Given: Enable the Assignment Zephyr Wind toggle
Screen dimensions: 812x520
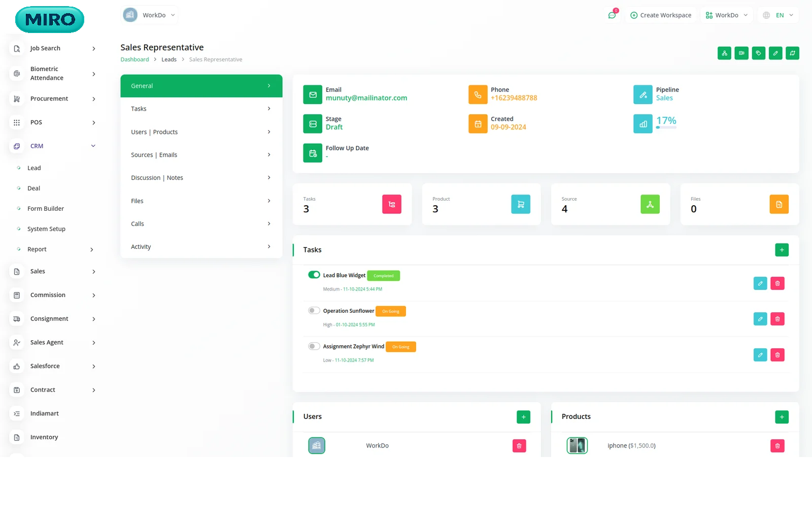Looking at the screenshot, I should point(314,346).
